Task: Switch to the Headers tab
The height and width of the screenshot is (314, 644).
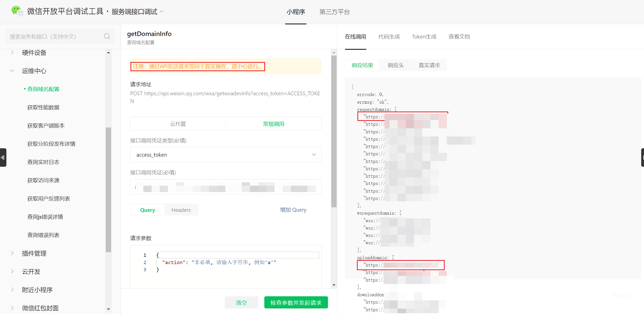Action: [181, 210]
